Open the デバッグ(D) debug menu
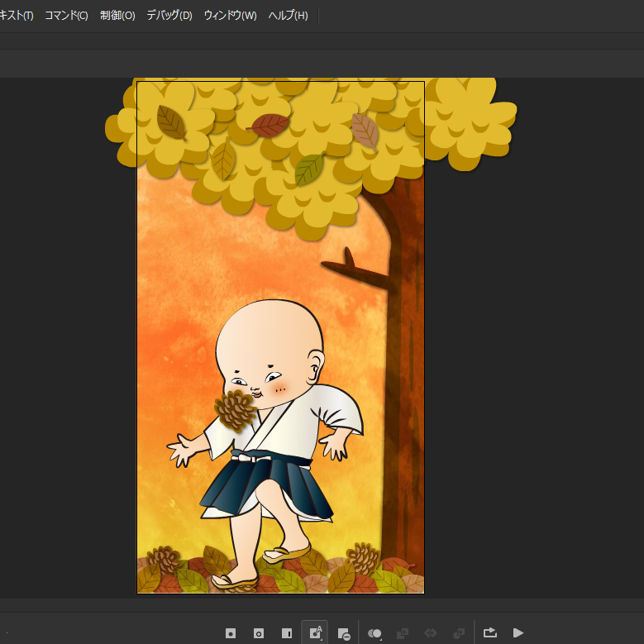The height and width of the screenshot is (644, 644). coord(169,16)
